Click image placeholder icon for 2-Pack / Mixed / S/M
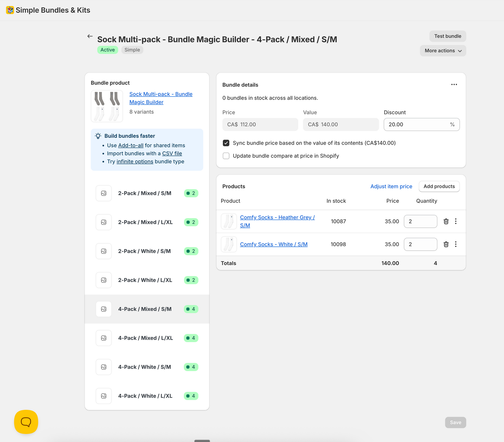This screenshot has width=504, height=442. coord(104,193)
